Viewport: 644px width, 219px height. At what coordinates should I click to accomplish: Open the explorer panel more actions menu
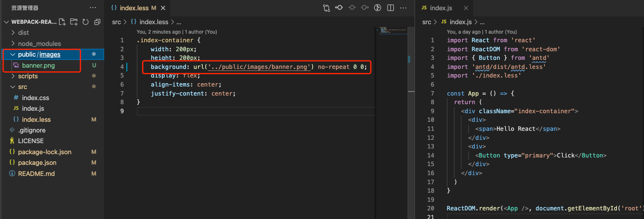point(93,8)
